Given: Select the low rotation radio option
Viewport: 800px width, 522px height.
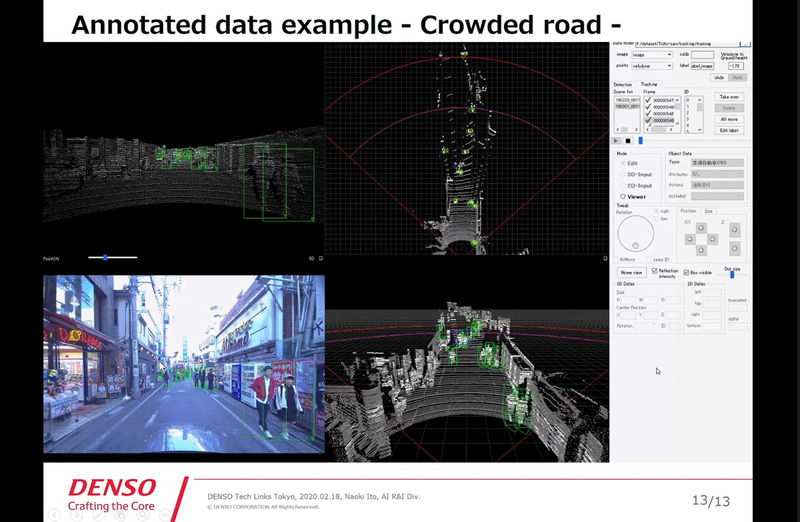Looking at the screenshot, I should coord(656,218).
